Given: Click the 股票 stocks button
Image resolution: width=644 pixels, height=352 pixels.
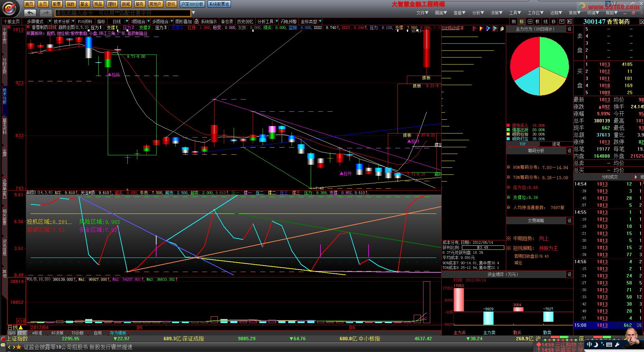Looking at the screenshot, I should tap(57, 4).
